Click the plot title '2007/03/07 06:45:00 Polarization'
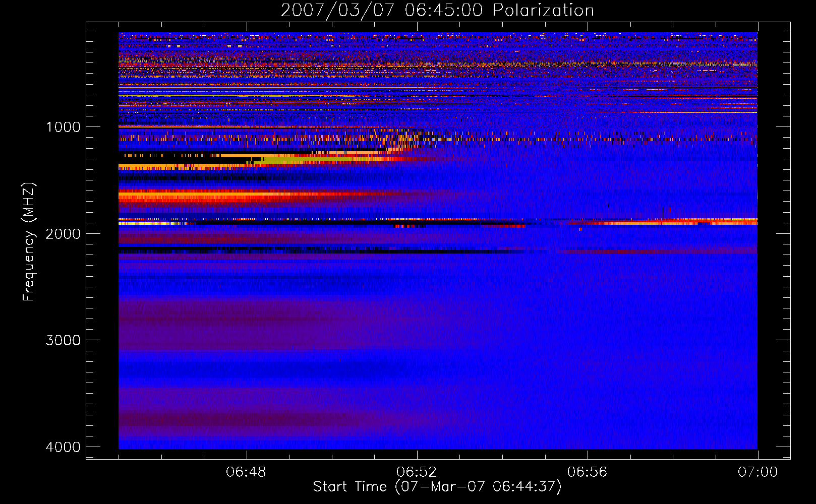The height and width of the screenshot is (504, 816). (437, 11)
